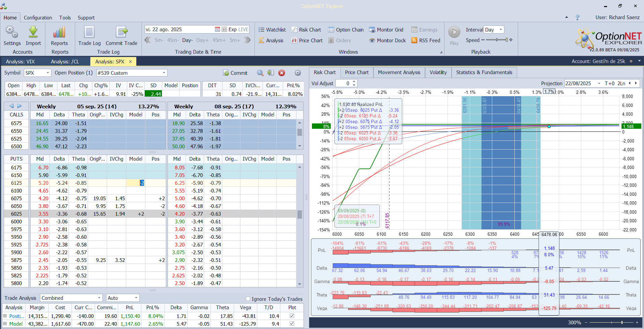Image resolution: width=644 pixels, height=329 pixels.
Task: Click the step back double-chevron arrow
Action: tap(147, 40)
